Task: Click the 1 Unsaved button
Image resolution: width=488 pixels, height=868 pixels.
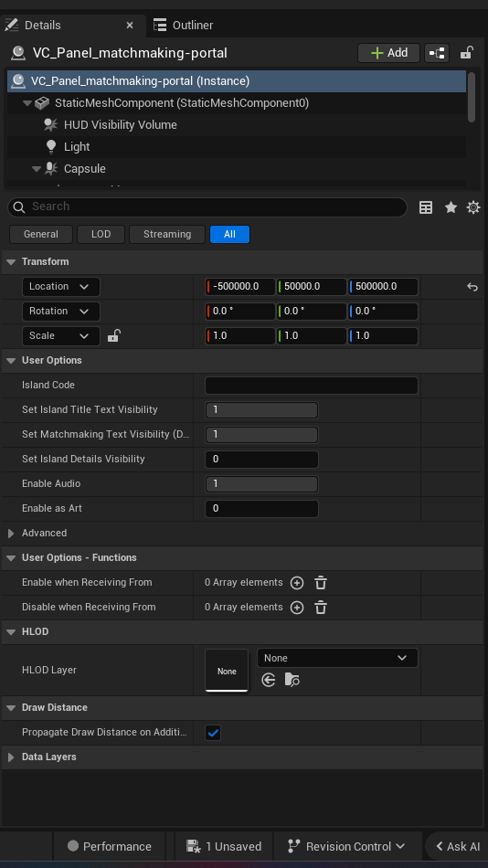Action: 224,846
